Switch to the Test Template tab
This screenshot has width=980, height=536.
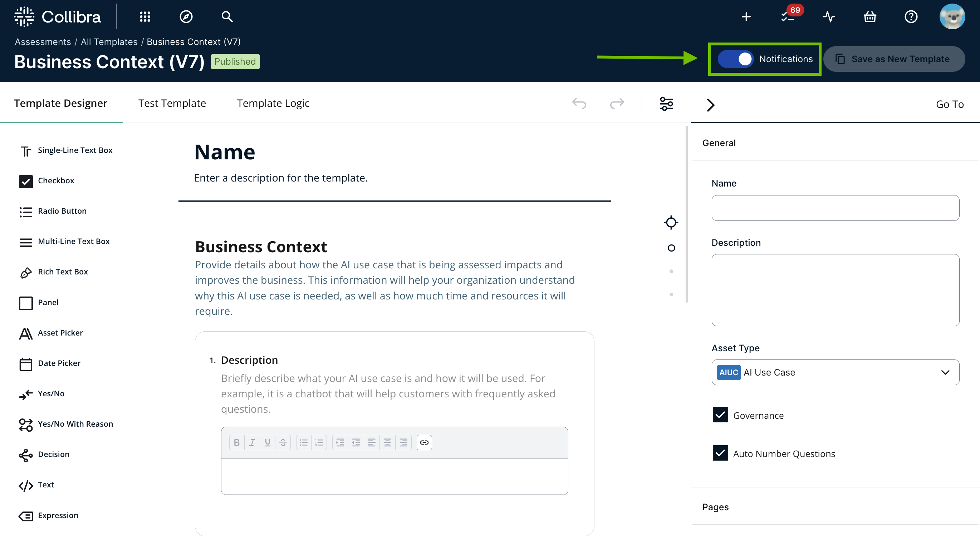172,103
